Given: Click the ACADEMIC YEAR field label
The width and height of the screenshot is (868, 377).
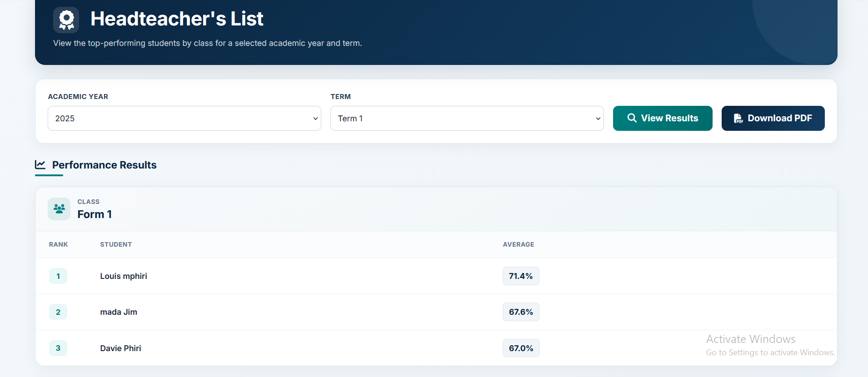Looking at the screenshot, I should pyautogui.click(x=78, y=97).
